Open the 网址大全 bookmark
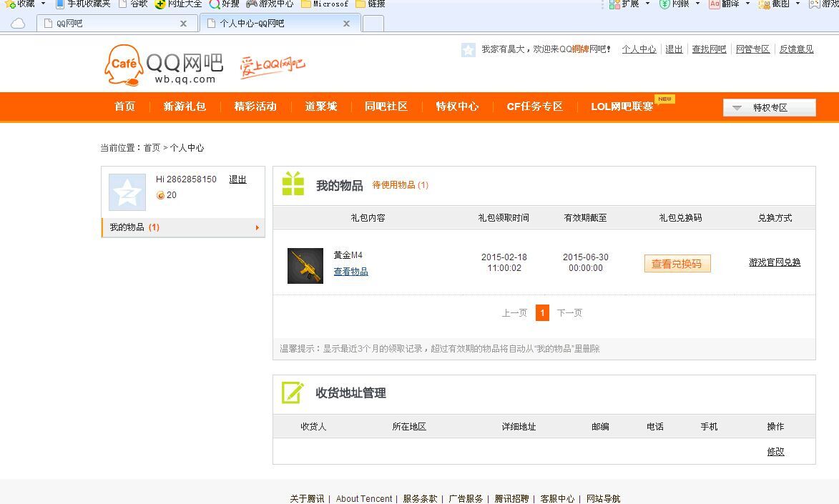 (178, 4)
